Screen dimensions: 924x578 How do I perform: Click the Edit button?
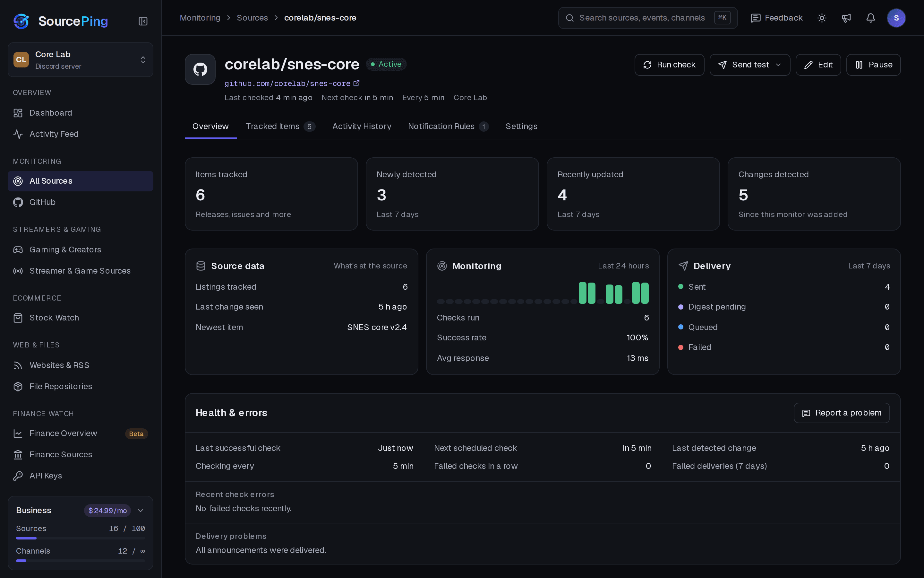point(818,65)
